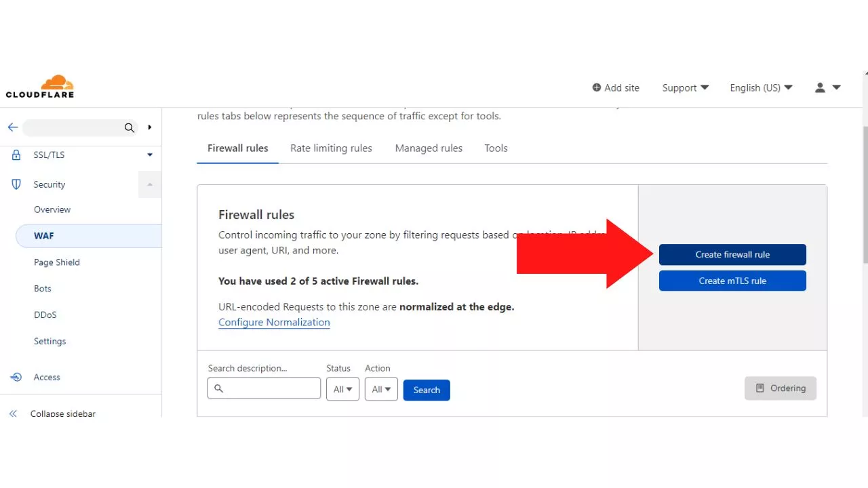The image size is (868, 488).
Task: Switch to the Firewall rules tab
Action: click(238, 148)
